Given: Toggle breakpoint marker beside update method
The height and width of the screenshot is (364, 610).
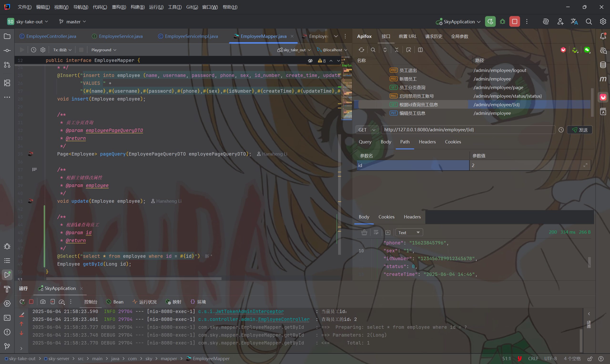Looking at the screenshot, I should click(x=31, y=201).
